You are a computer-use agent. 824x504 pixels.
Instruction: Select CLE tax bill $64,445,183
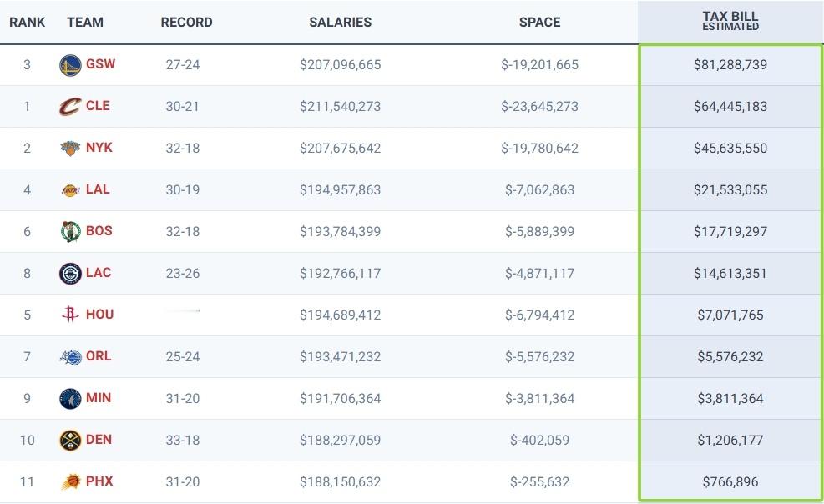730,107
